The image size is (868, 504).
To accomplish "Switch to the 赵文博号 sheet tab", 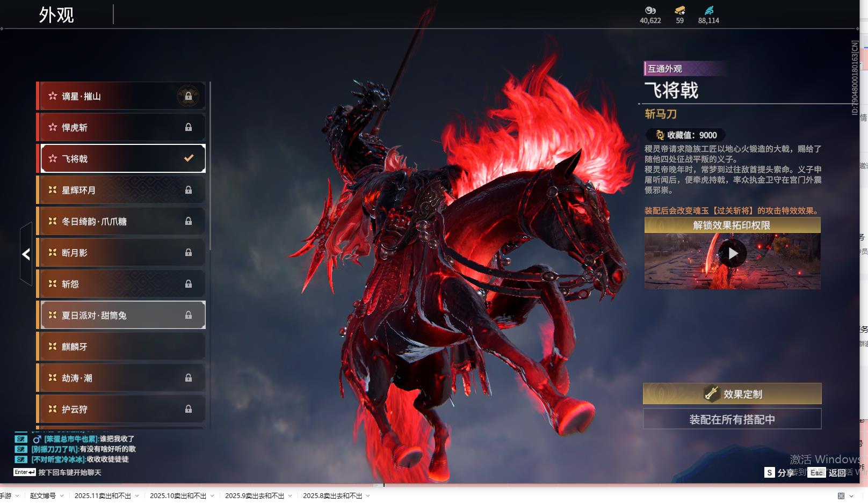I will [43, 496].
